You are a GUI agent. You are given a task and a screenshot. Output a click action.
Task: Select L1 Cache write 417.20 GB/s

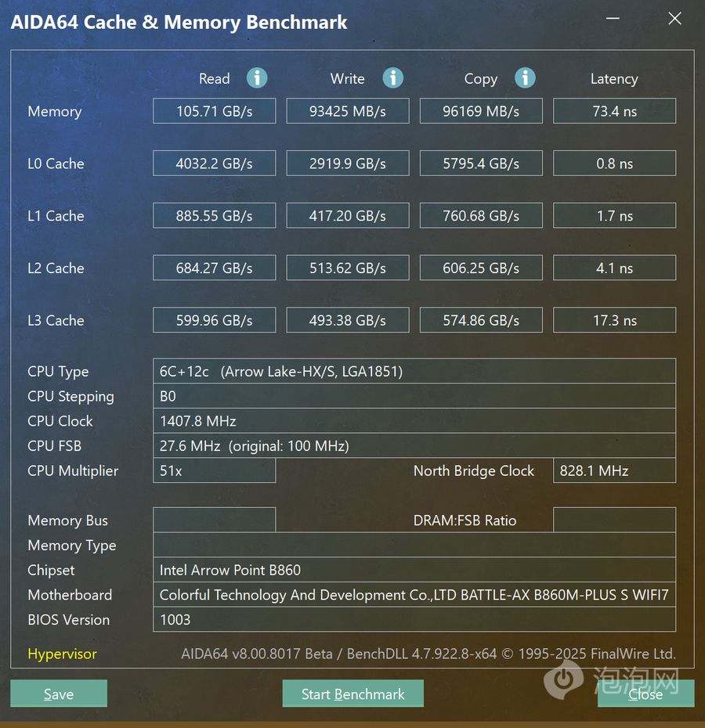[348, 215]
